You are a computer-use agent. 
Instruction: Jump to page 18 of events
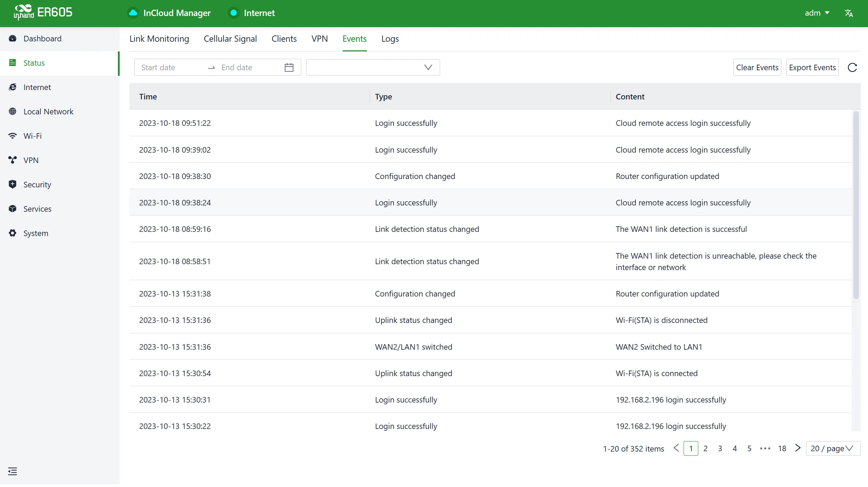click(782, 448)
